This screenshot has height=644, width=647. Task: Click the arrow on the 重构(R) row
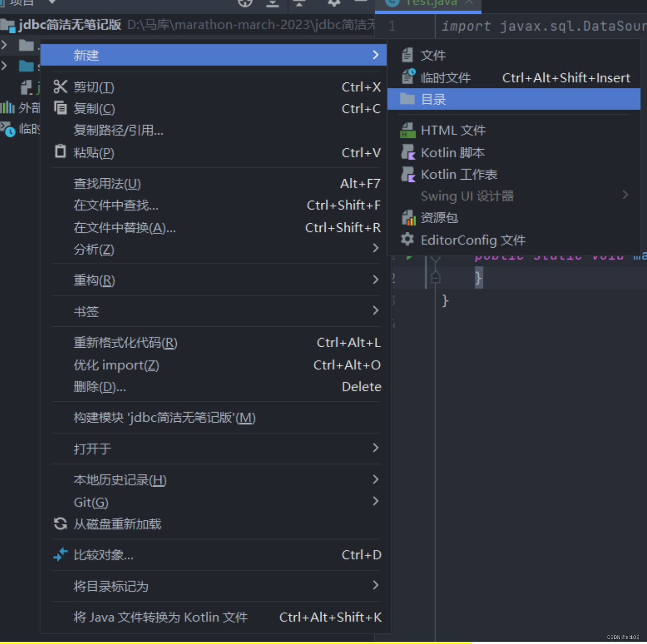(375, 280)
